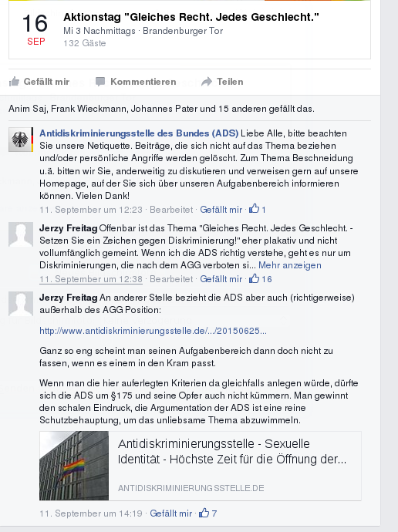Open the antidiskriminierungsstelle.de URL in comment

(x=153, y=331)
